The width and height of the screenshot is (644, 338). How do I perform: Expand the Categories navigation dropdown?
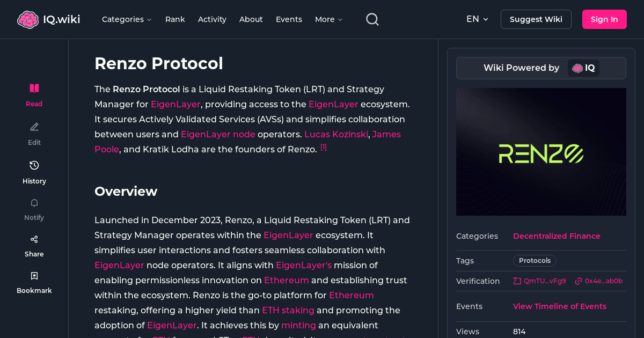pos(127,19)
